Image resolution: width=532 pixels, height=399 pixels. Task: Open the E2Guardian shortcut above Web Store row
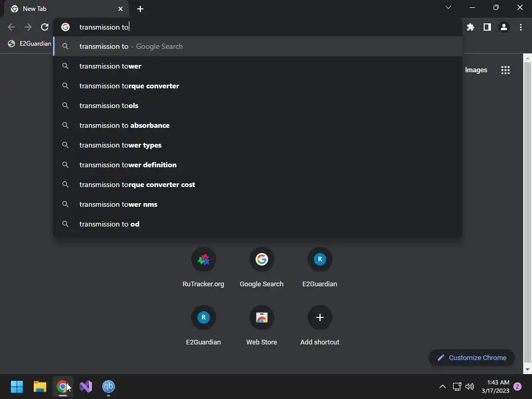[203, 326]
